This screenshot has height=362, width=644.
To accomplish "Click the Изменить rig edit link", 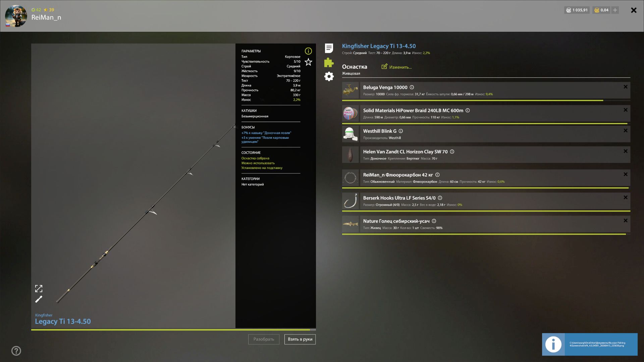I will coord(397,67).
